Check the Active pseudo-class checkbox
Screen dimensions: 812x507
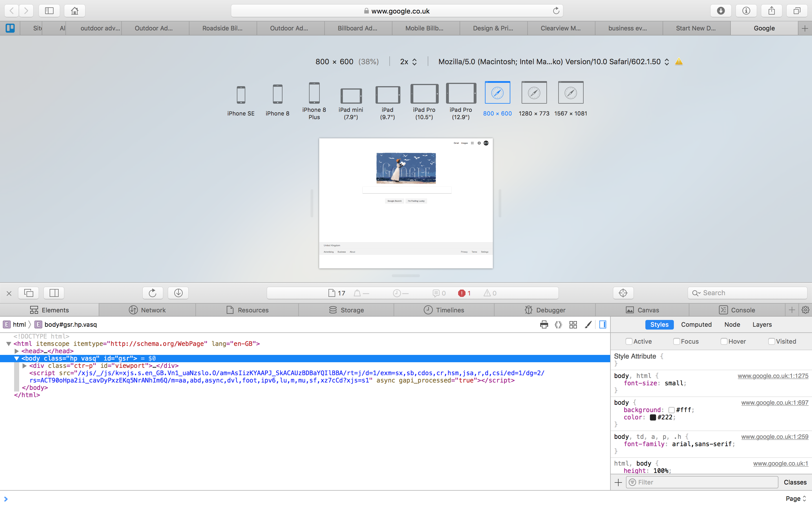tap(629, 341)
